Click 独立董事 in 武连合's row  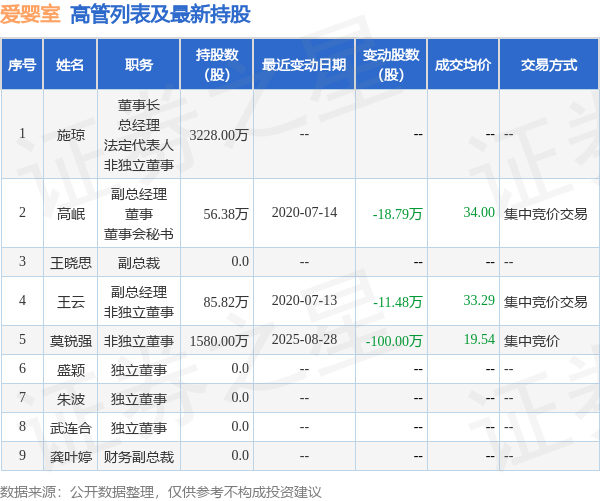click(139, 428)
